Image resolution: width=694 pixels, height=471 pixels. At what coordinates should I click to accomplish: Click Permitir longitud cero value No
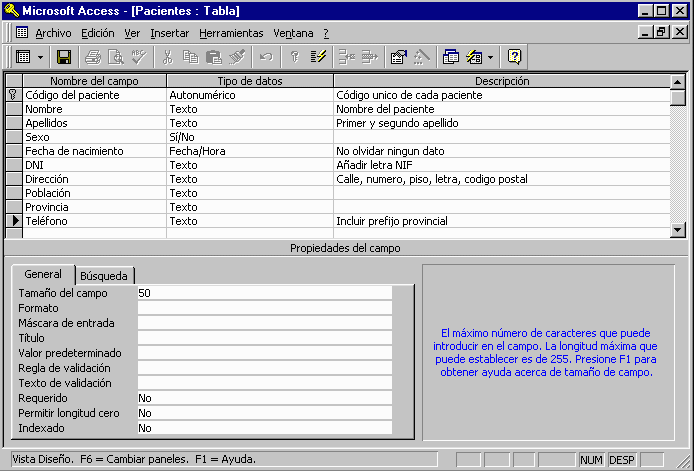(265, 413)
